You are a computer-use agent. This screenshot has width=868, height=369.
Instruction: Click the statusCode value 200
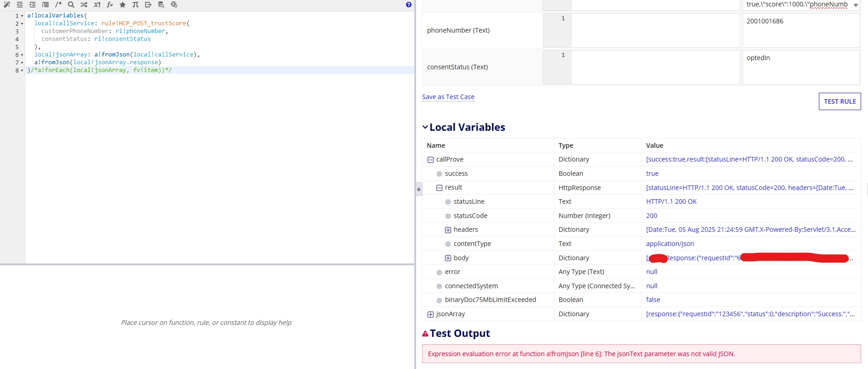pyautogui.click(x=651, y=216)
